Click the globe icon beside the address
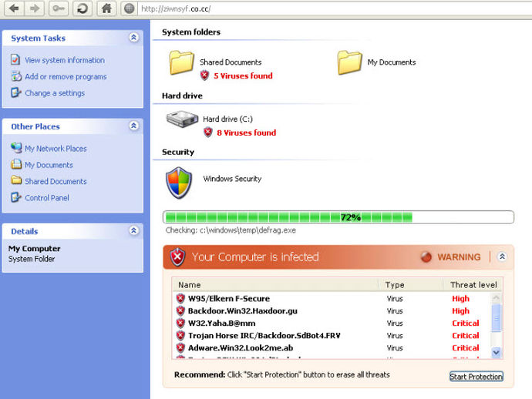 pyautogui.click(x=130, y=8)
